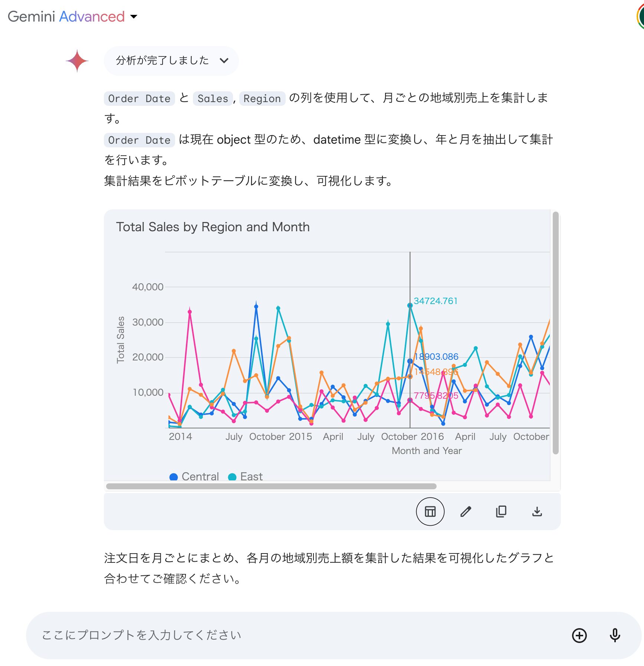Image resolution: width=644 pixels, height=666 pixels.
Task: Click the pencil edit icon
Action: pyautogui.click(x=466, y=512)
